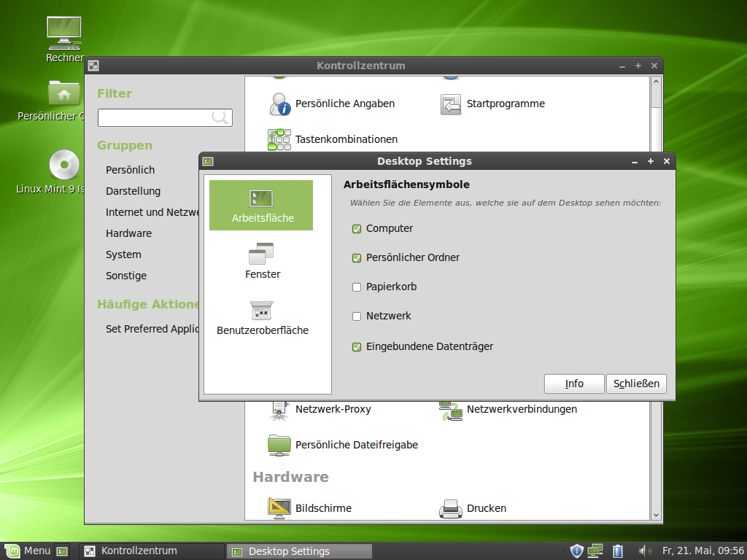Open the Drucken settings icon

point(488,508)
